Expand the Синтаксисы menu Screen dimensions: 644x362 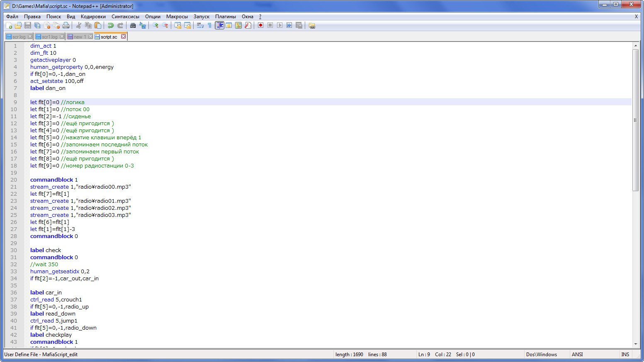click(x=125, y=17)
